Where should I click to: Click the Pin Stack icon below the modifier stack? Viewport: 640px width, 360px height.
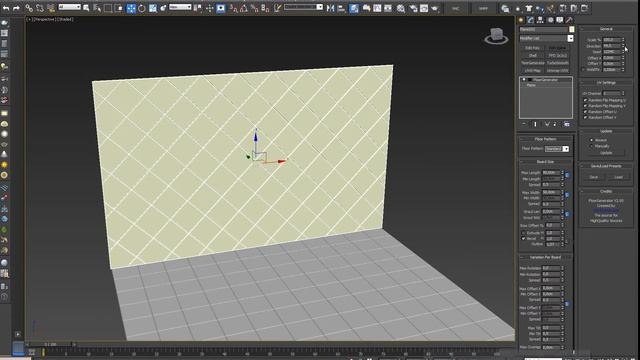coord(524,124)
